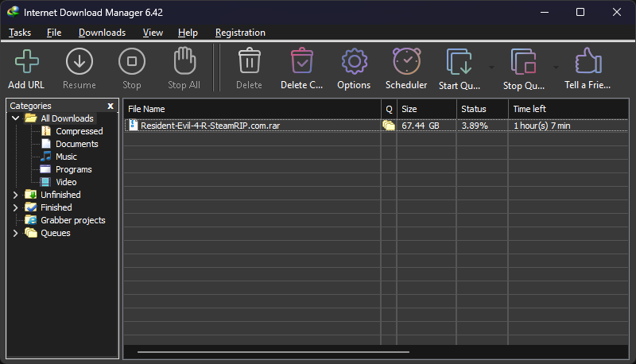
Task: Maximize the Internet Download Manager window
Action: [580, 12]
